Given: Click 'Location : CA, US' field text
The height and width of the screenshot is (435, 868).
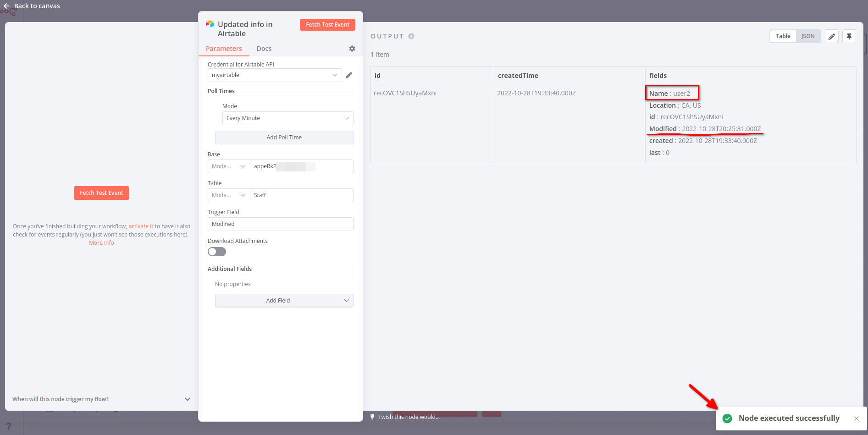Looking at the screenshot, I should (675, 105).
